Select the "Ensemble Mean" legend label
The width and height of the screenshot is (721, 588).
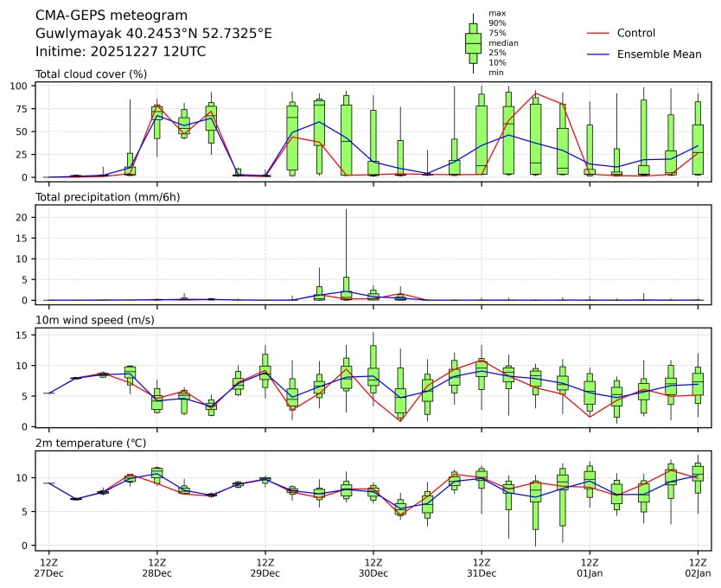point(659,54)
